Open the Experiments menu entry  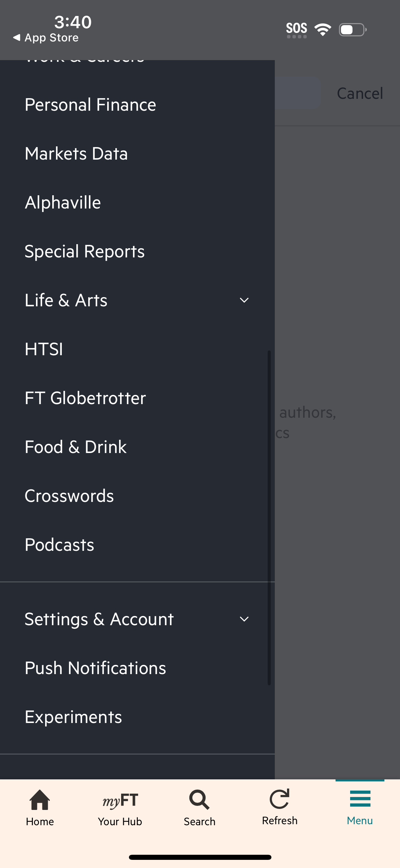tap(73, 717)
